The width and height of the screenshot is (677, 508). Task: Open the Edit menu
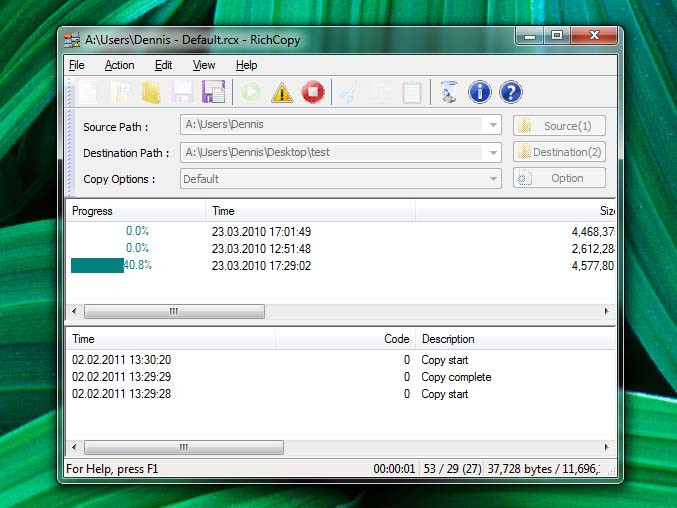coord(164,65)
